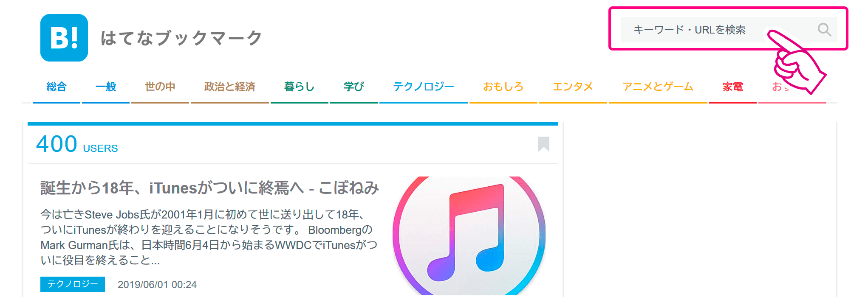The image size is (868, 297).
Task: Switch to the 総合 category tab
Action: tap(57, 87)
